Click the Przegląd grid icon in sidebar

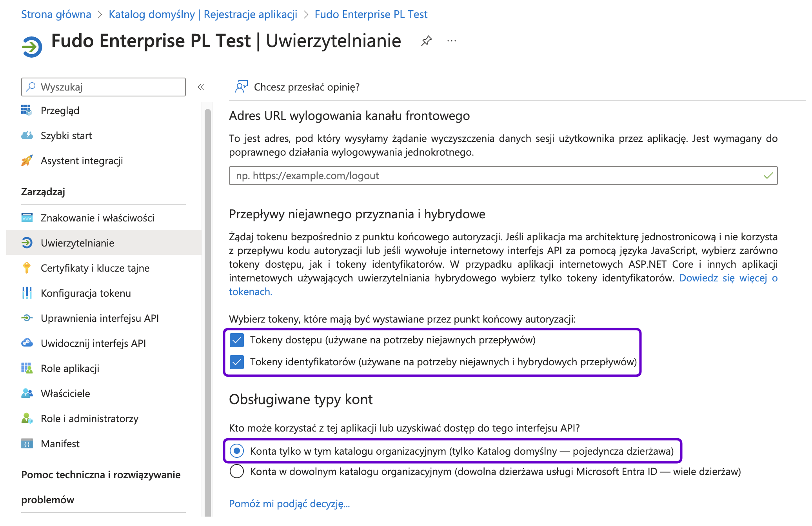click(27, 111)
